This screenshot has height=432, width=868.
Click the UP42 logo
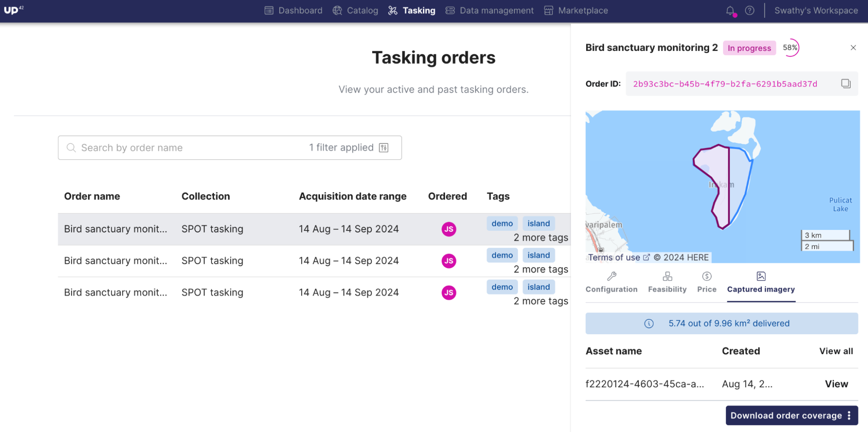coord(13,10)
